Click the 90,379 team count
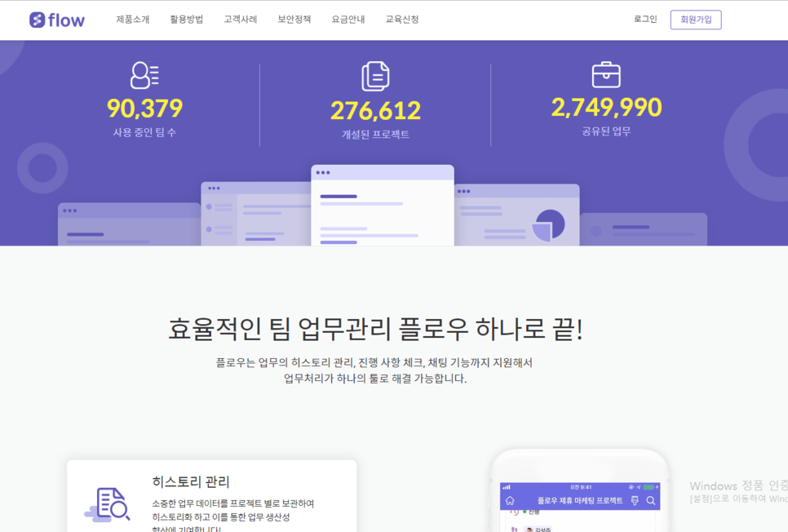788x532 pixels. (144, 108)
